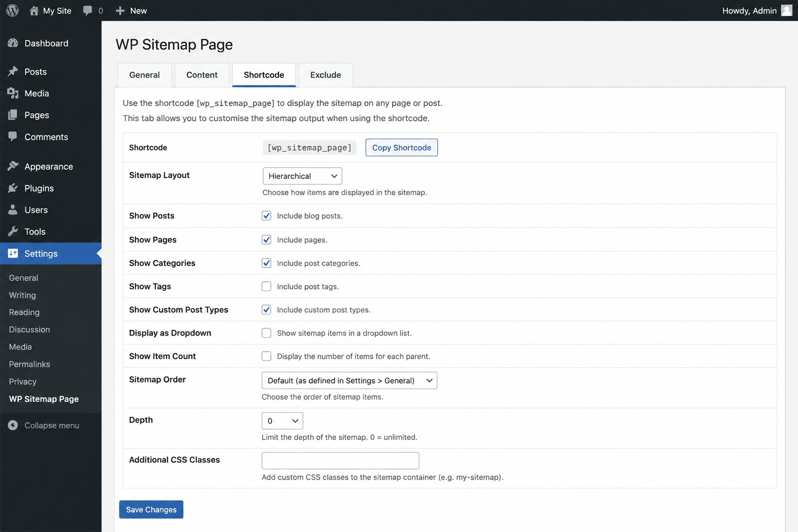798x532 pixels.
Task: Open General settings submenu link
Action: (x=23, y=278)
